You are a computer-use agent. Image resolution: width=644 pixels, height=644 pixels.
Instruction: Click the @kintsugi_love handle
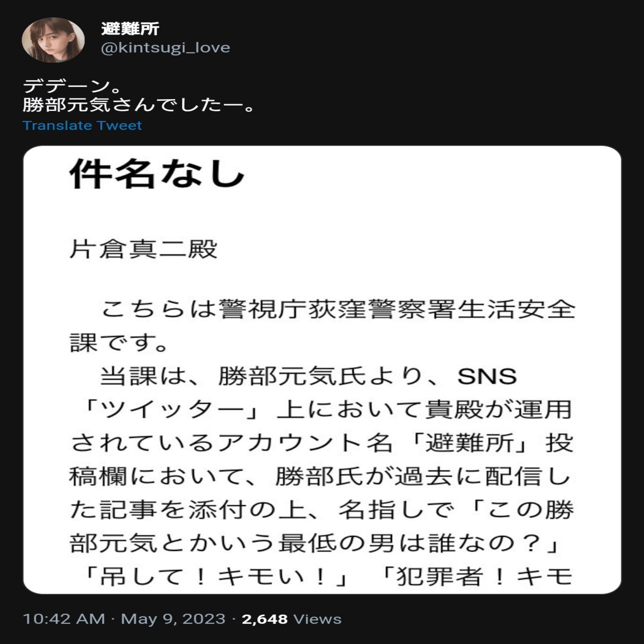[165, 47]
